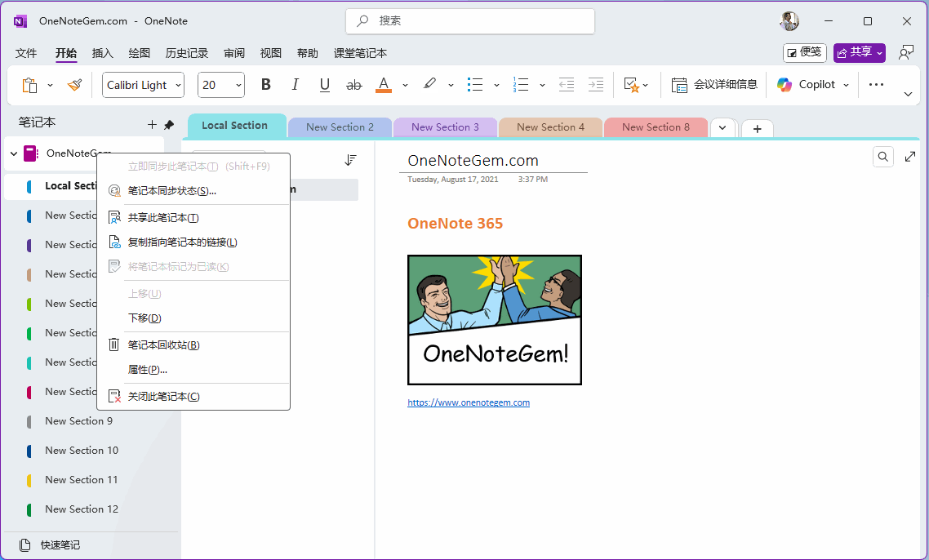Open the tags dropdown arrow

click(x=645, y=86)
